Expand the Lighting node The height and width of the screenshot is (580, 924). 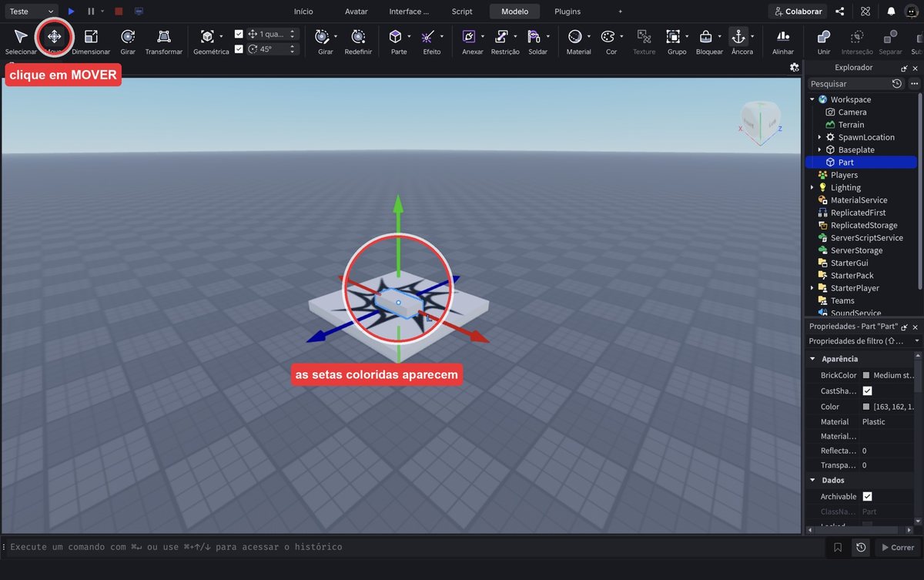(812, 187)
